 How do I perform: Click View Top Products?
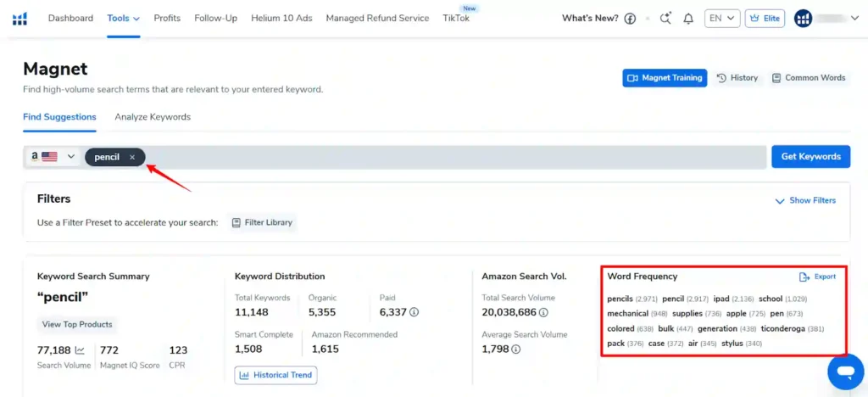pyautogui.click(x=77, y=324)
